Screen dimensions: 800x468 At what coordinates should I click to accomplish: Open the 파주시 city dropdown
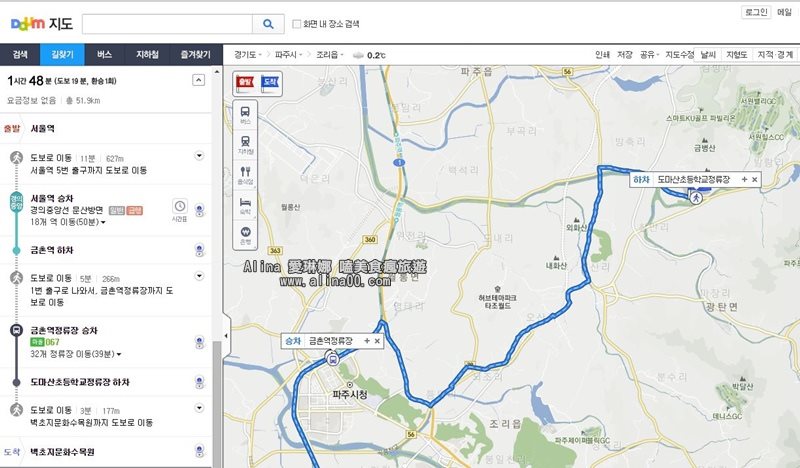click(x=288, y=55)
